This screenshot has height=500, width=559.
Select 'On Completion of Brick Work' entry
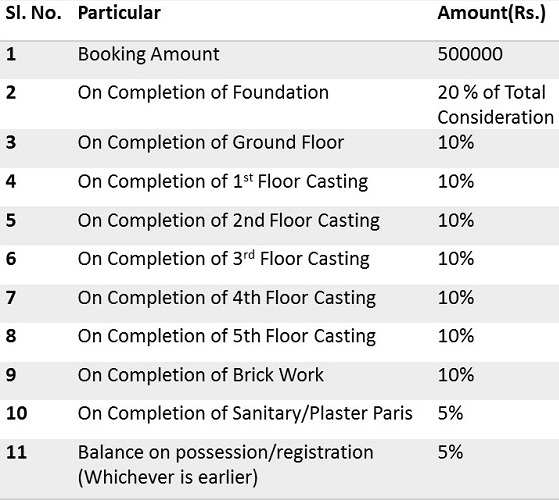pos(201,375)
